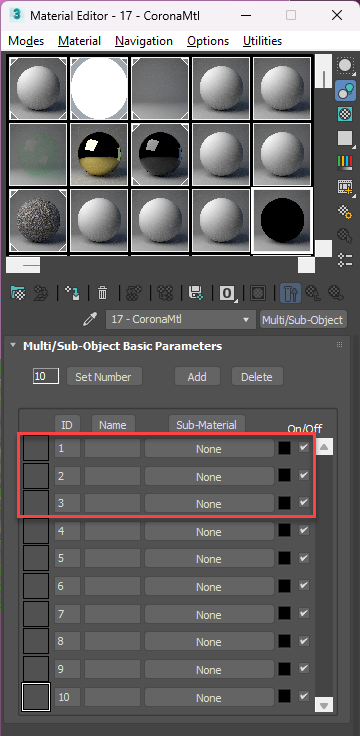Uncheck On/Off box for ID 4

304,531
